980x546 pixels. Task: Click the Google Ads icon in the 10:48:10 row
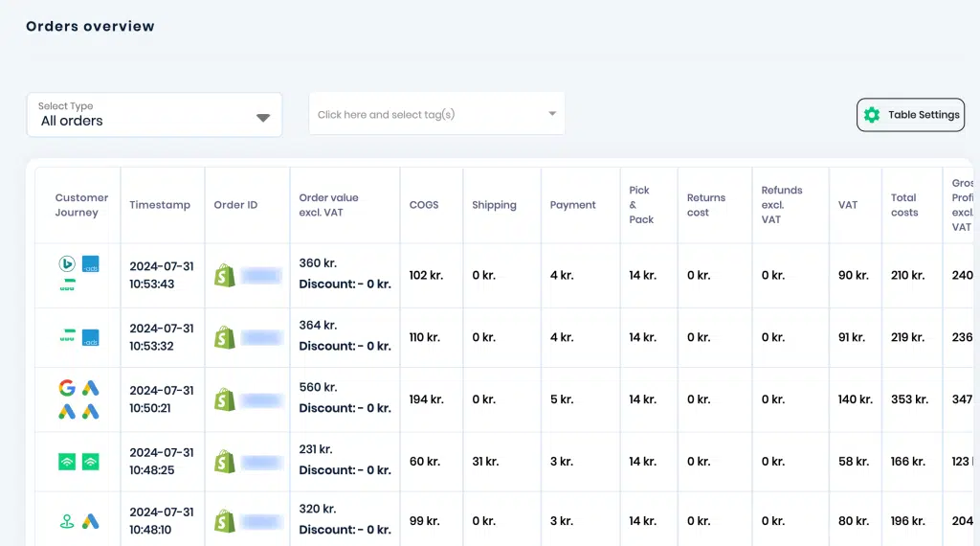click(x=91, y=521)
